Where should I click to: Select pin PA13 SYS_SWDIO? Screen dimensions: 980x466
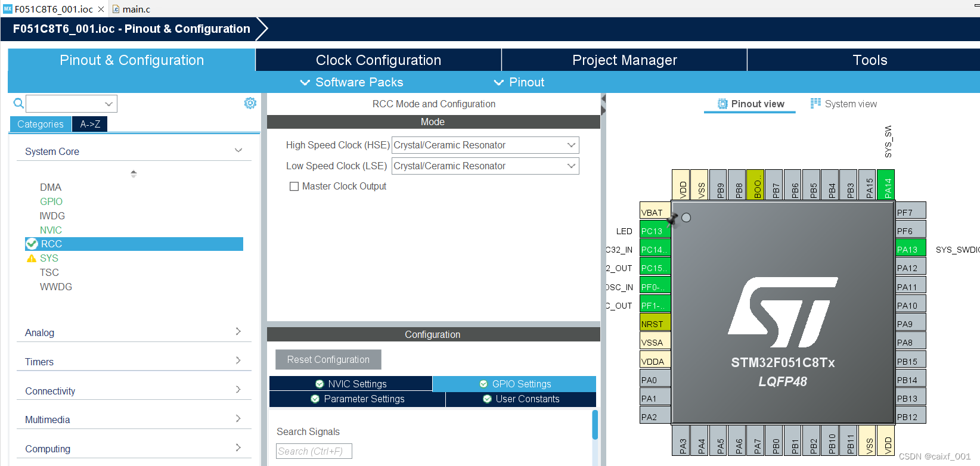[x=911, y=248]
